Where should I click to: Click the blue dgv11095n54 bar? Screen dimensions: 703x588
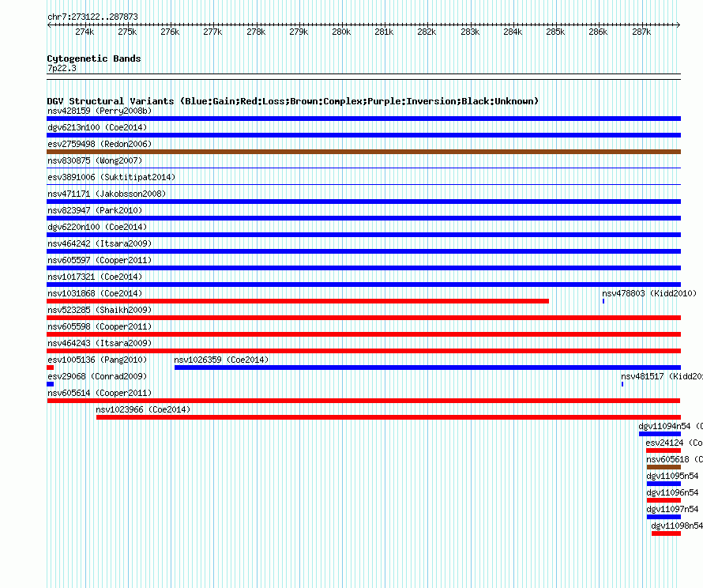click(664, 484)
